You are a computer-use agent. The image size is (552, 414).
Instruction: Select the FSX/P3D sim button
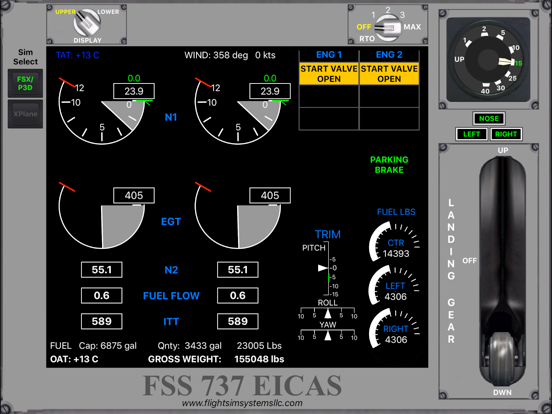click(x=25, y=83)
